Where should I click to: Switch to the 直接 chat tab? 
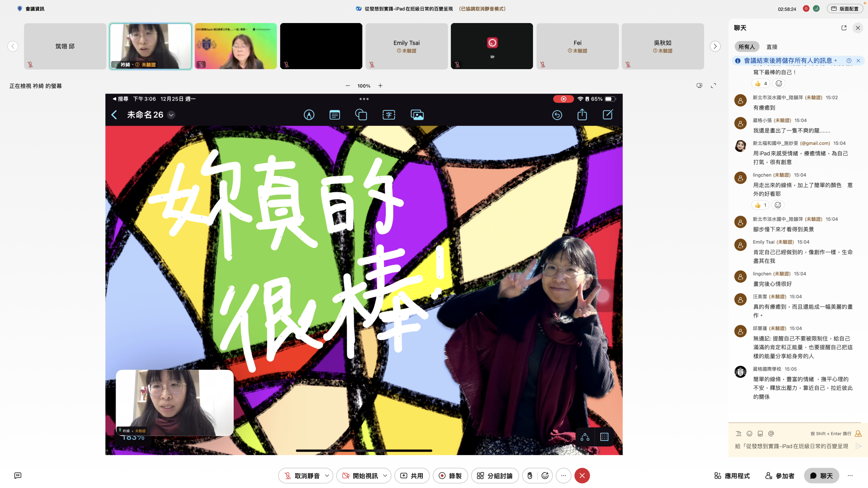[772, 47]
